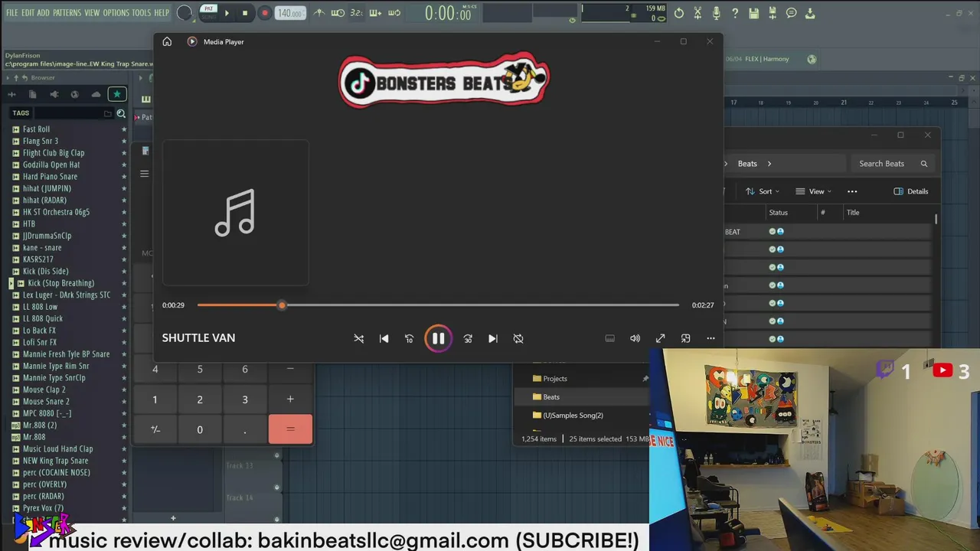The width and height of the screenshot is (980, 551).
Task: Open FL Studio FILE menu
Action: (12, 13)
